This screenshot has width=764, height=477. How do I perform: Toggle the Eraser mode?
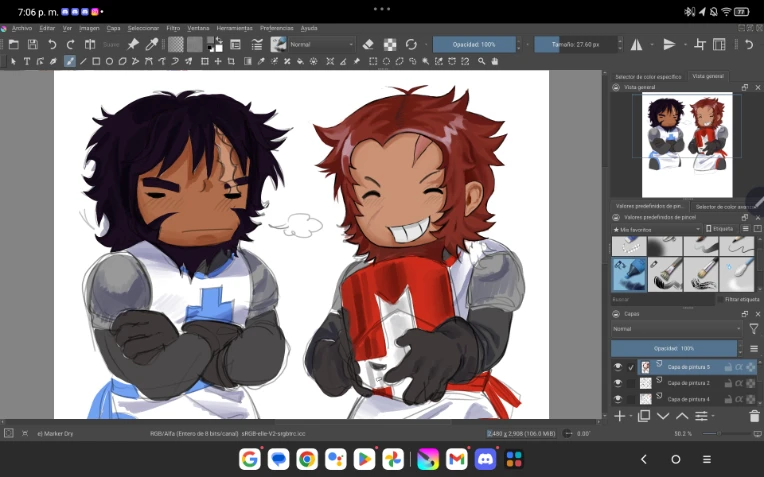point(368,44)
